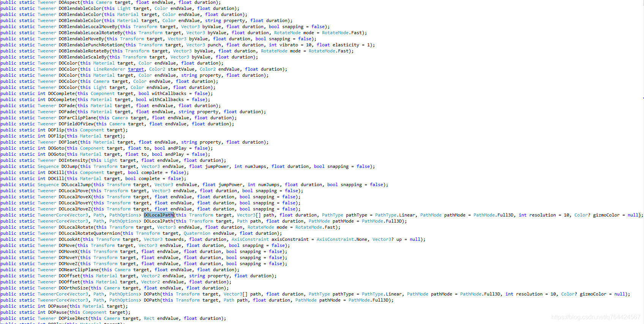The width and height of the screenshot is (644, 324).
Task: Click the LineRenderer type name
Action: (109, 69)
